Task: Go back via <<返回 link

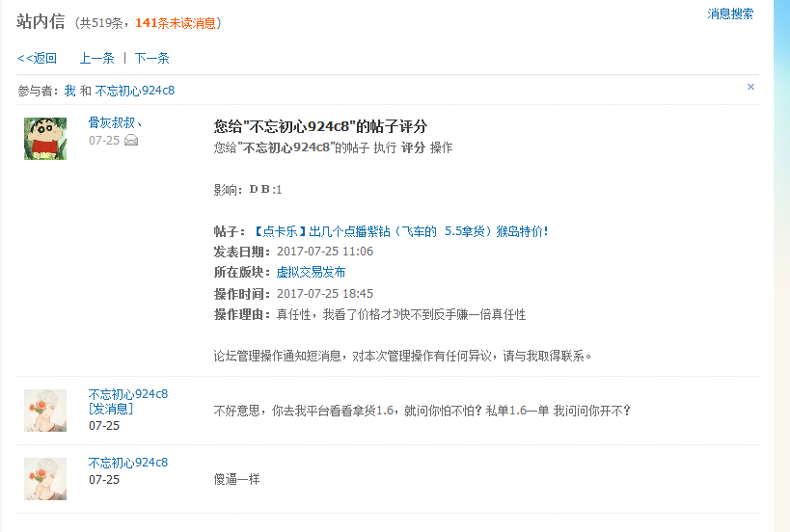Action: pos(37,59)
